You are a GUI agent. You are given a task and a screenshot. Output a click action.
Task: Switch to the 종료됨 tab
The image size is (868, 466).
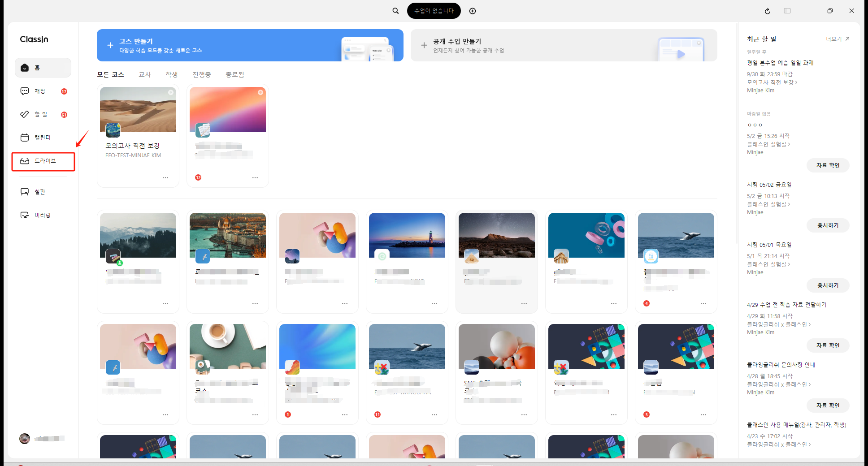[x=235, y=74]
